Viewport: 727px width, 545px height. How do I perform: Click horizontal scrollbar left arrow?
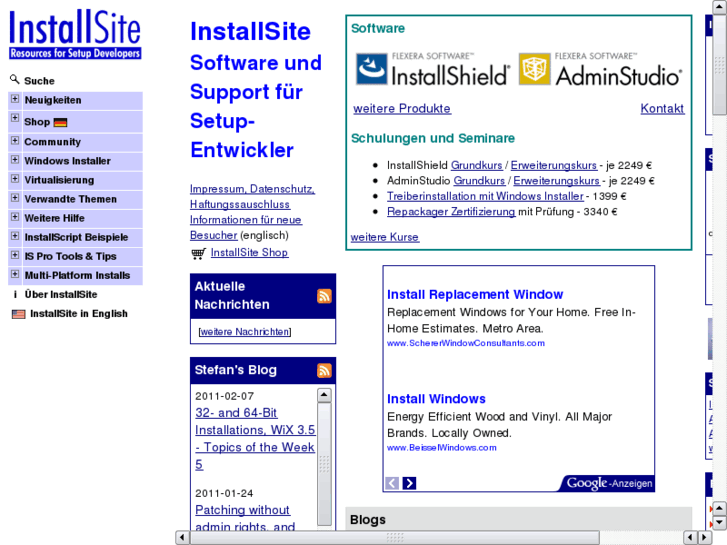pyautogui.click(x=182, y=538)
